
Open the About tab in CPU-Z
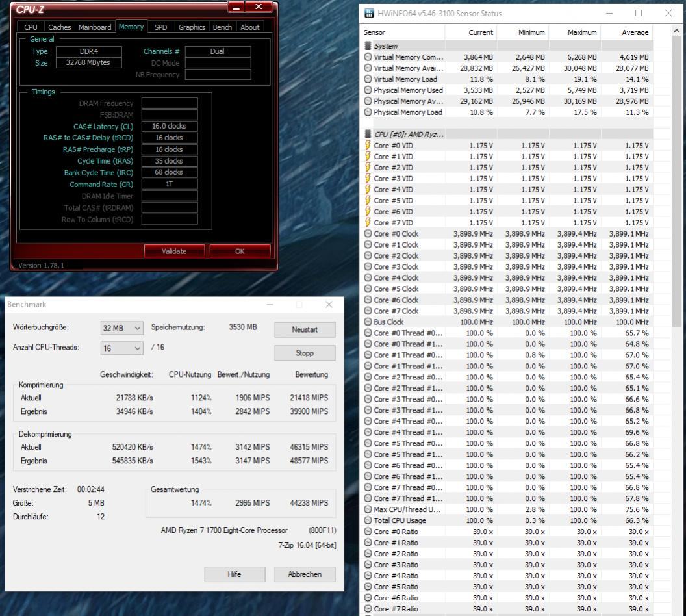[250, 27]
